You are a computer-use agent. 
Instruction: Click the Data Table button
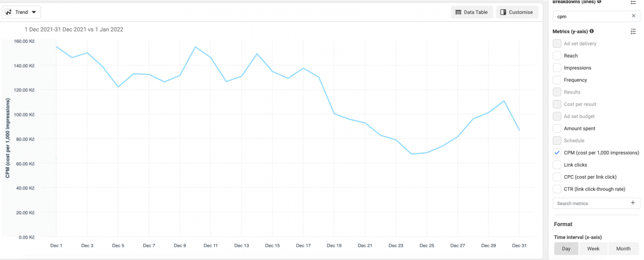pyautogui.click(x=472, y=12)
